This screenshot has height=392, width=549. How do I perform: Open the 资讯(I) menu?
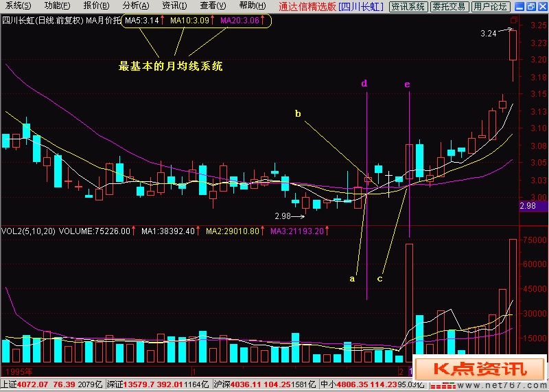click(x=174, y=6)
